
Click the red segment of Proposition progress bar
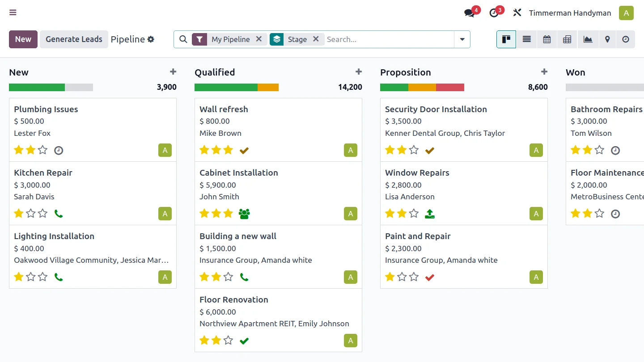pyautogui.click(x=450, y=87)
